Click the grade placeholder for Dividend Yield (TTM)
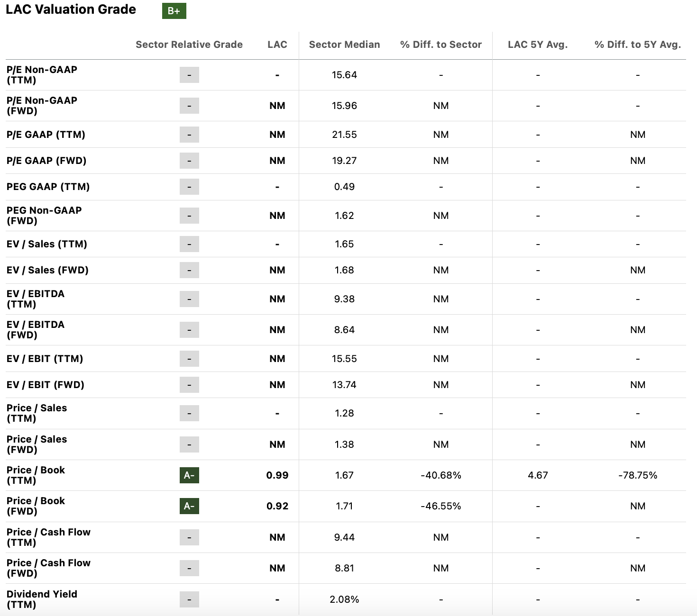The width and height of the screenshot is (697, 616). click(x=189, y=599)
